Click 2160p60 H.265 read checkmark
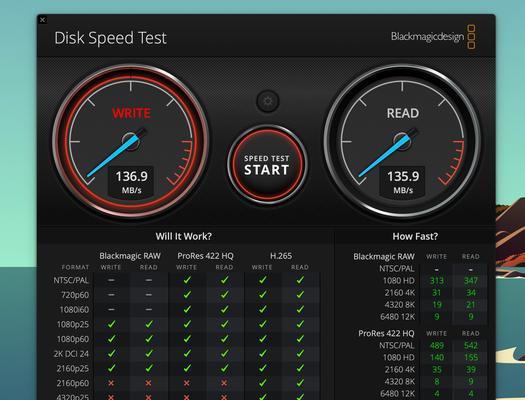This screenshot has width=525, height=400. 300,383
